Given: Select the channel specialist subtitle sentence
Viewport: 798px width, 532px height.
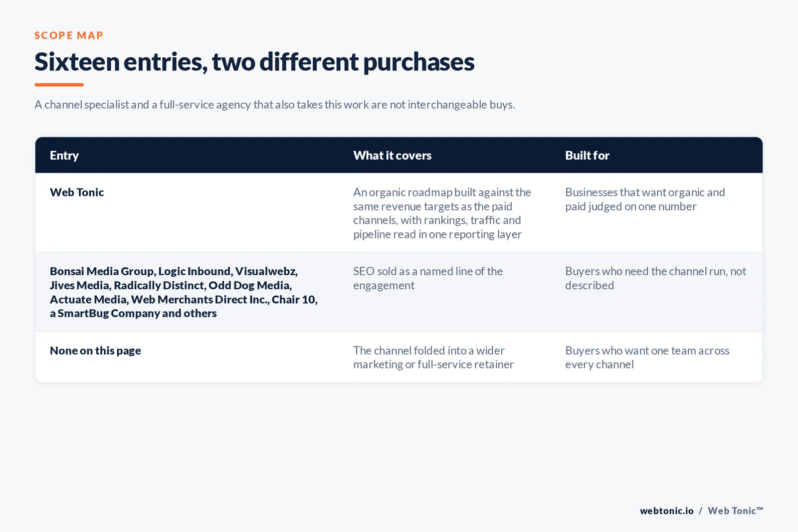Looking at the screenshot, I should (x=275, y=105).
